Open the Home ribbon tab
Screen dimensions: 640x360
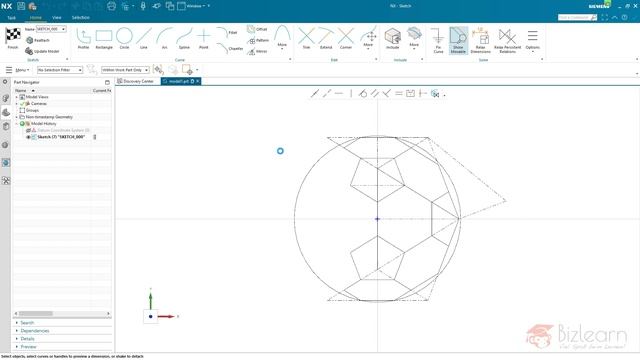(36, 18)
